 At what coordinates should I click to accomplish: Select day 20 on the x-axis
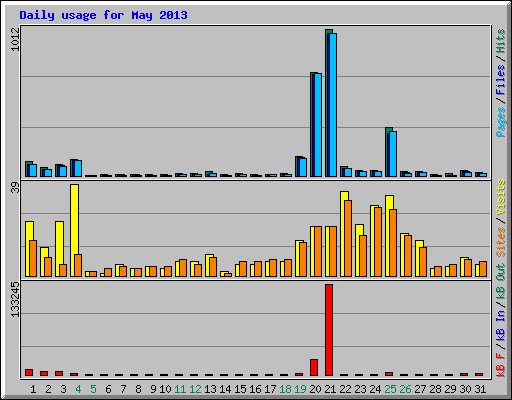click(x=315, y=389)
